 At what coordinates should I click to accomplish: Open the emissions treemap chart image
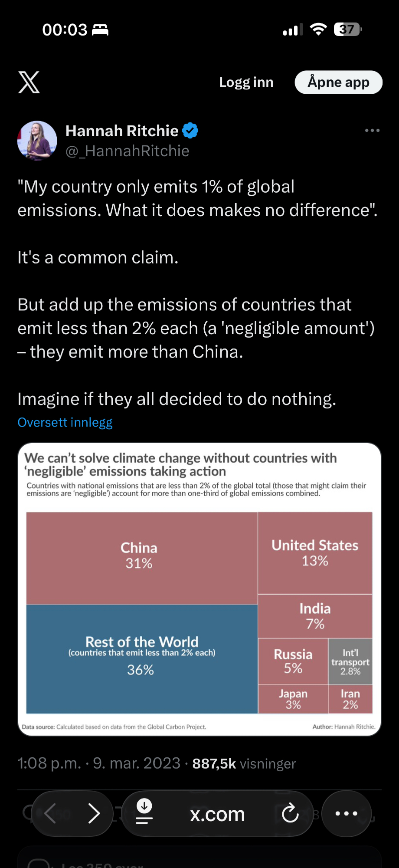pos(199,589)
